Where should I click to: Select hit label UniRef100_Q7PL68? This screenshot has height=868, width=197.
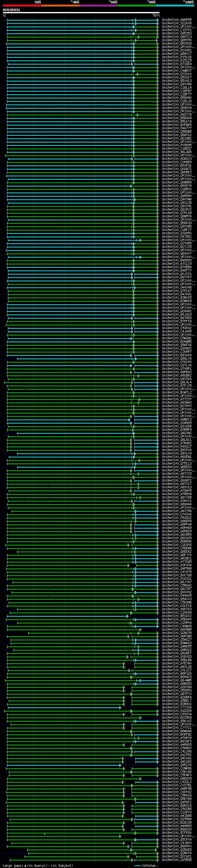click(x=177, y=213)
